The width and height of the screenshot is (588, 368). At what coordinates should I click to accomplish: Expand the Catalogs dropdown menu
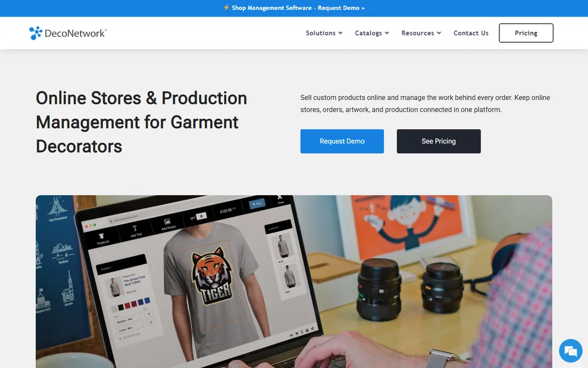coord(372,33)
